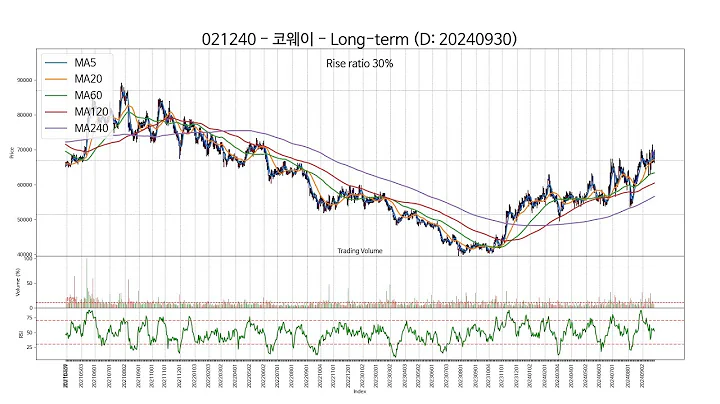Click the RSI axis label 75

[x=29, y=318]
